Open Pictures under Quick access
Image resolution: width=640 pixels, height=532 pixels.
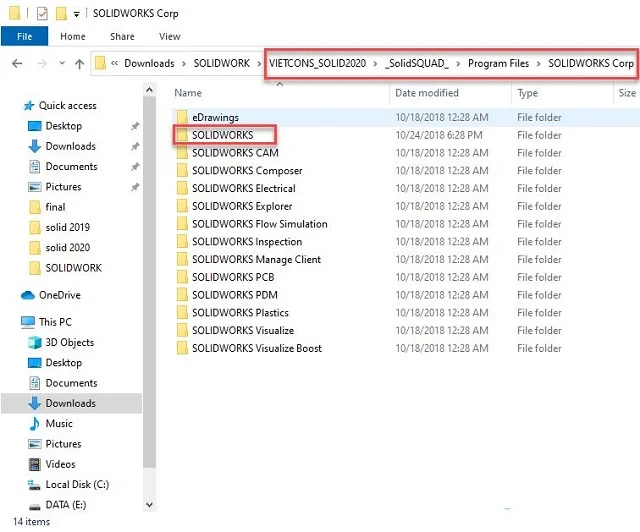click(63, 187)
